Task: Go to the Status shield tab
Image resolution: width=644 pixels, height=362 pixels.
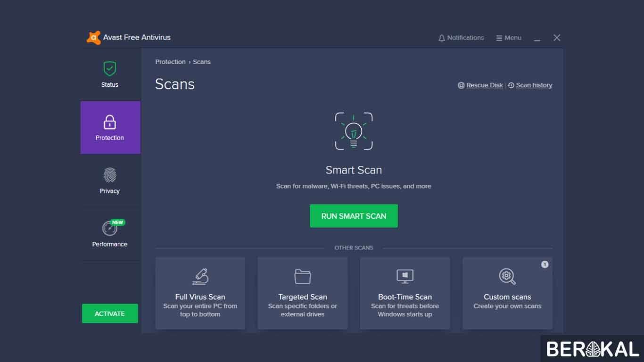Action: tap(110, 74)
